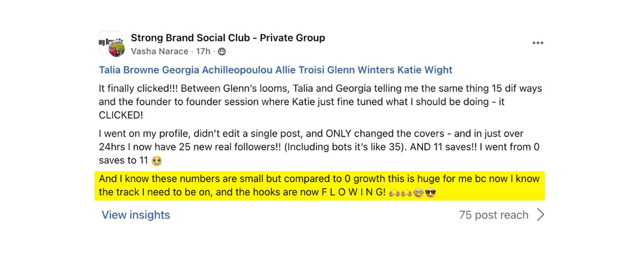Click the yellow highlighted paragraph text
The image size is (644, 258).
[320, 185]
